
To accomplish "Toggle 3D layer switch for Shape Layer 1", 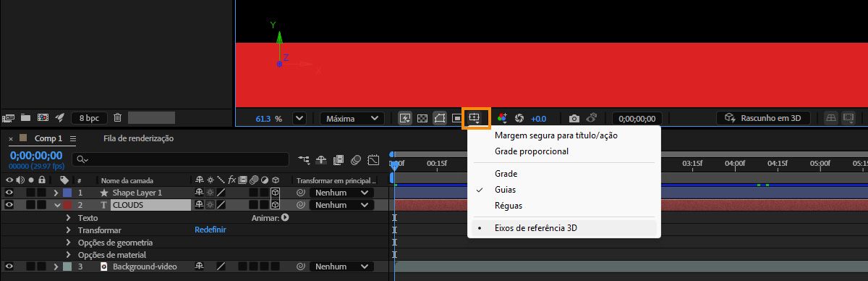I will 276,193.
